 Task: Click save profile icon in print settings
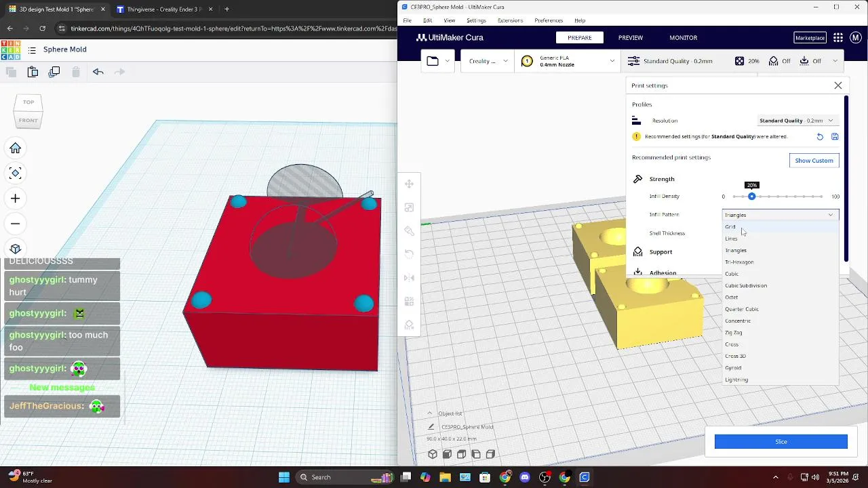coord(835,137)
